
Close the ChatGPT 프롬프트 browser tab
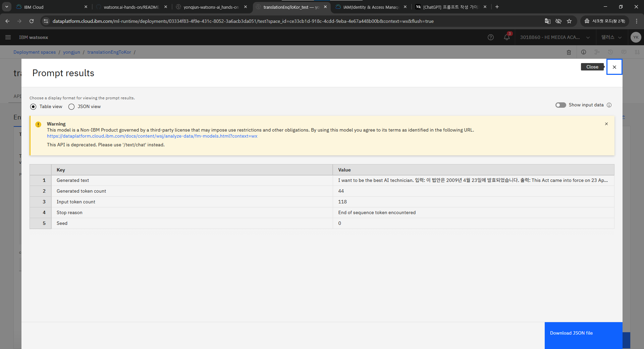pyautogui.click(x=485, y=7)
